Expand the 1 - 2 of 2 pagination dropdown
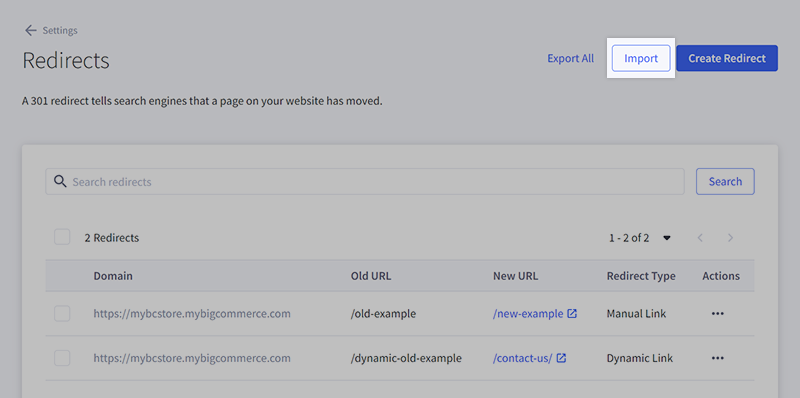This screenshot has width=800, height=398. 666,238
